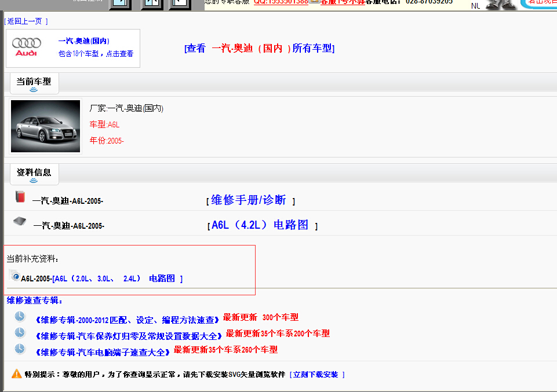Click the 特别提示 SVG viewer notice text

(155, 375)
